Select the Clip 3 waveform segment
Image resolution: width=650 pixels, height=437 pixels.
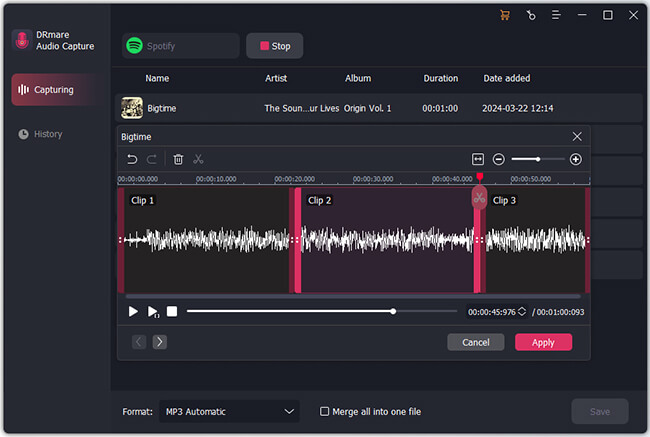coord(535,240)
